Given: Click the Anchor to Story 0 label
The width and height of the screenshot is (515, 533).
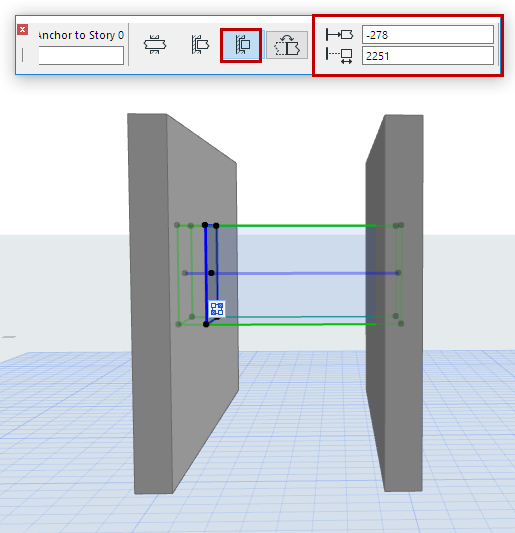Looking at the screenshot, I should point(81,35).
